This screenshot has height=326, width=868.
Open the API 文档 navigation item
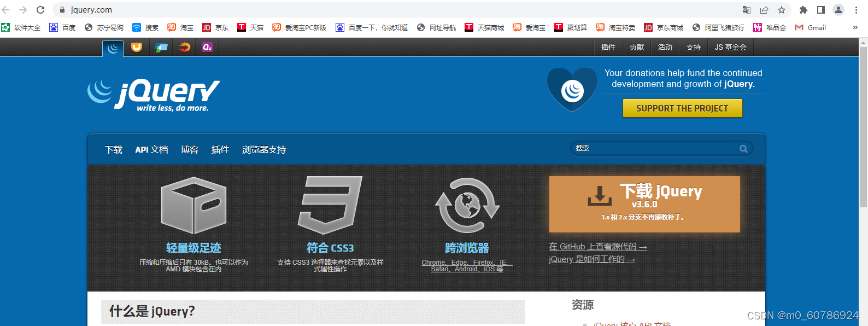tap(152, 150)
